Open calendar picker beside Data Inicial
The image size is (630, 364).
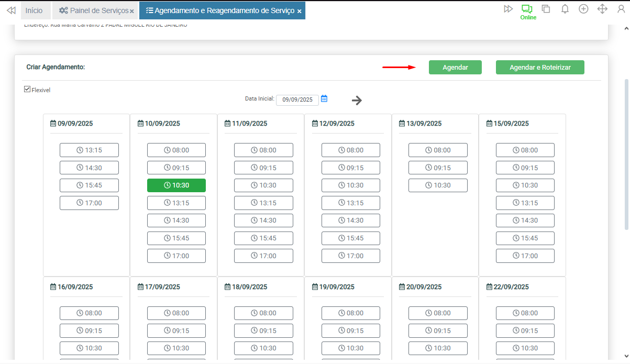324,98
